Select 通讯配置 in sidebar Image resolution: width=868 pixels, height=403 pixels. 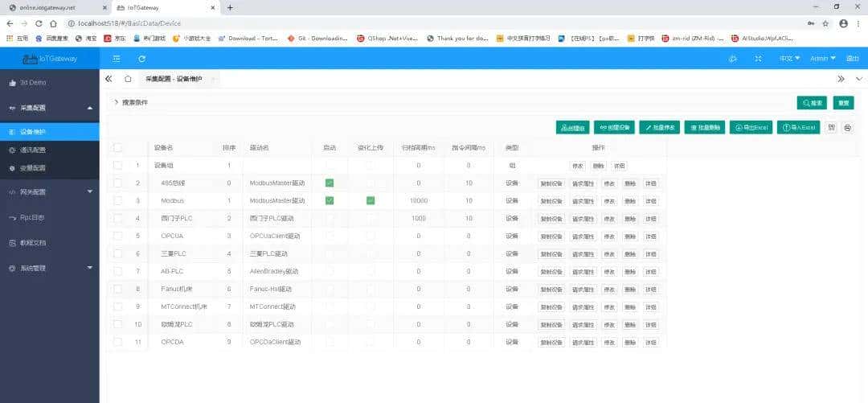tap(50, 150)
